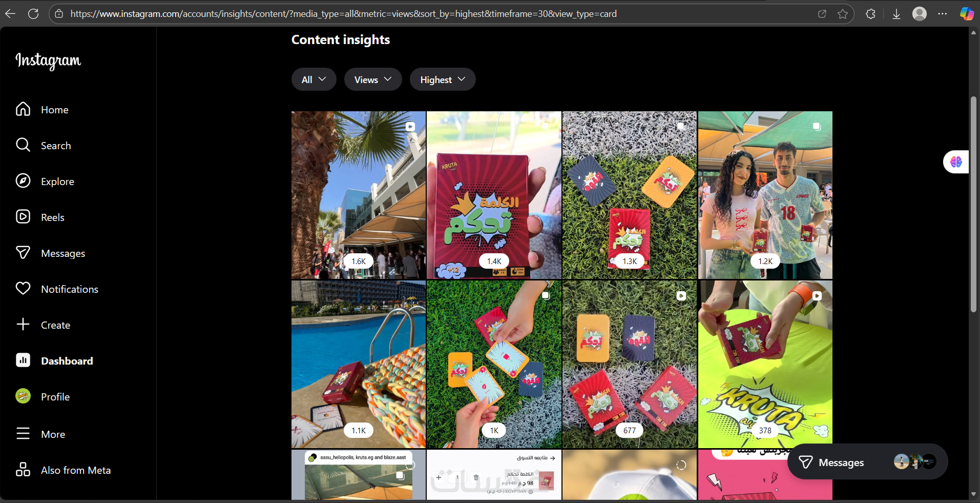The height and width of the screenshot is (503, 980).
Task: Go to Explore
Action: (x=57, y=182)
